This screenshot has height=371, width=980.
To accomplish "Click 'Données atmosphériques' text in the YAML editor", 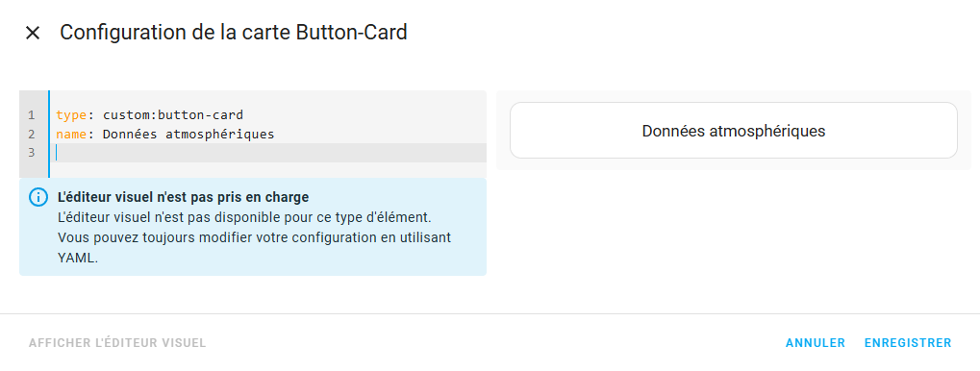I will coord(188,134).
